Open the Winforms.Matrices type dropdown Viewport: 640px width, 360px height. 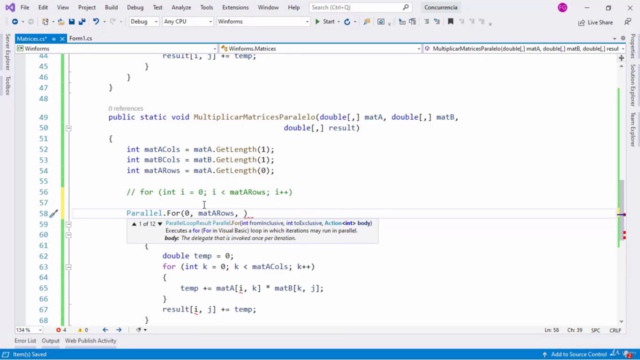[320, 49]
